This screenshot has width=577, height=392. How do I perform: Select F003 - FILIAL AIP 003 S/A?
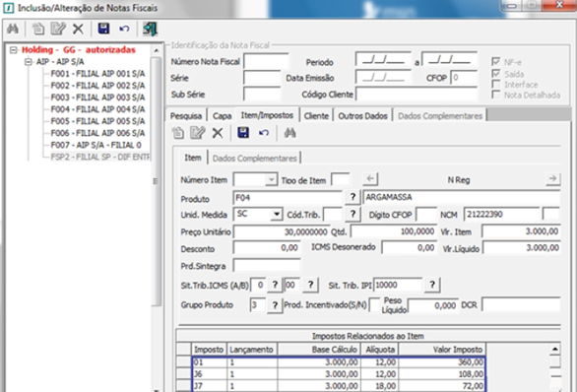pos(97,98)
